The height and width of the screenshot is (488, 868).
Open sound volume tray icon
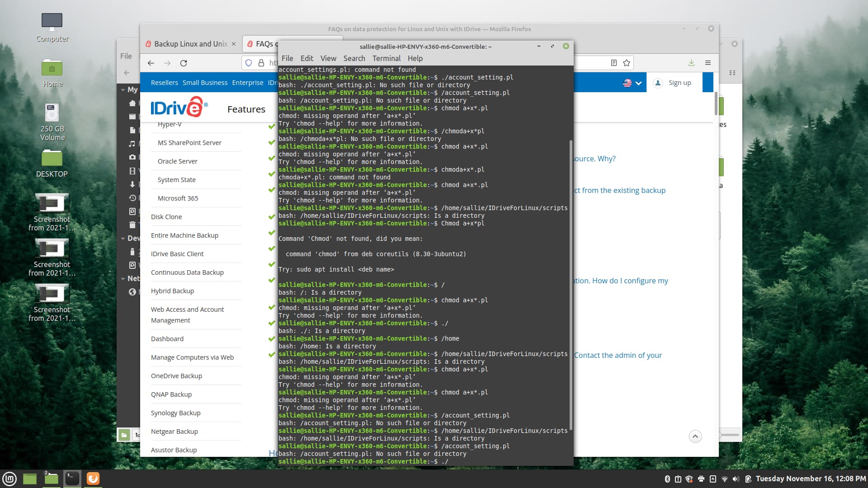[736, 479]
